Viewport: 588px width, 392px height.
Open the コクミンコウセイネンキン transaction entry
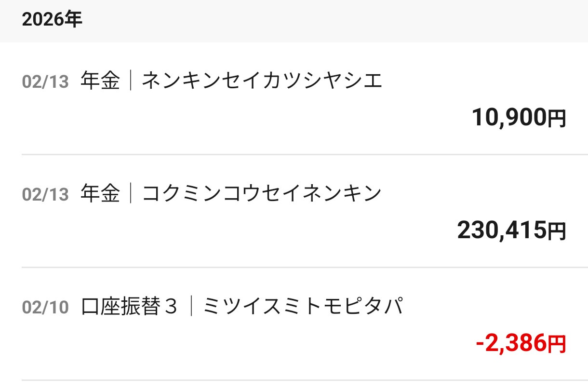coord(262,194)
